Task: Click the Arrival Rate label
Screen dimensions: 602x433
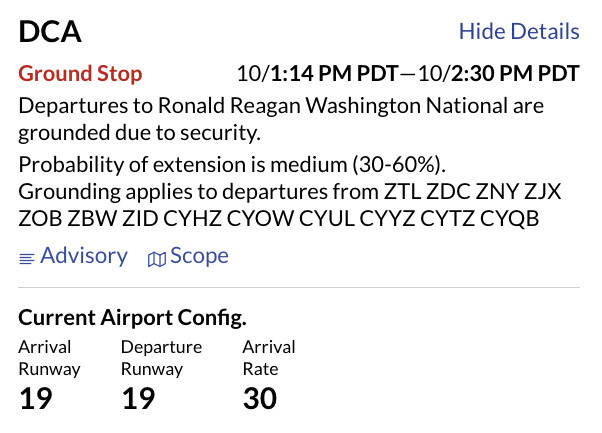Action: click(x=269, y=358)
